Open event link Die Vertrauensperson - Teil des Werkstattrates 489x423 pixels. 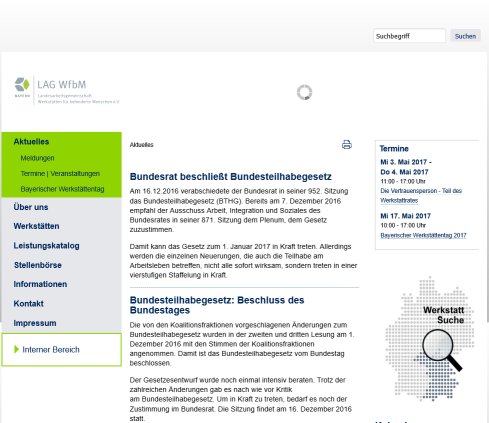click(x=421, y=196)
